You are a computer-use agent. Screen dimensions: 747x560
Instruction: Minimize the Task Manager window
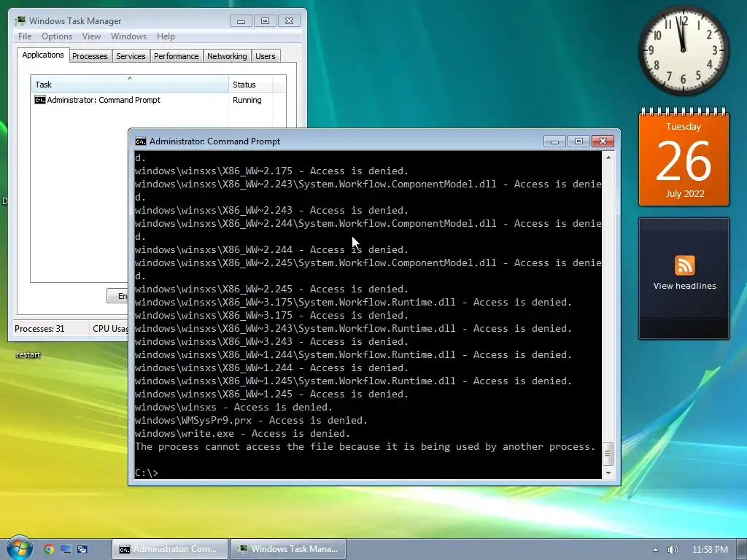(x=241, y=21)
